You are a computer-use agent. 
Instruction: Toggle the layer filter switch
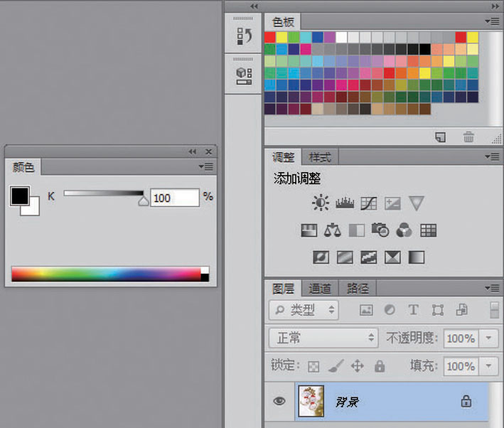click(x=494, y=310)
